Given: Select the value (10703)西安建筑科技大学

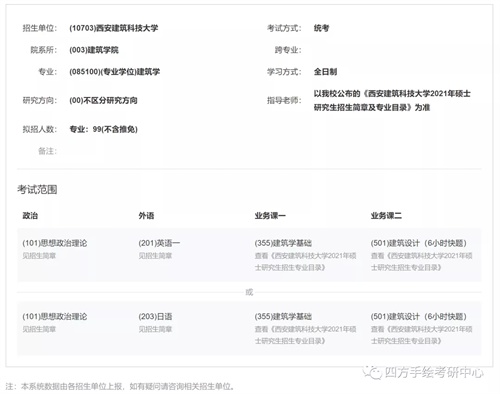Looking at the screenshot, I should (x=114, y=28).
